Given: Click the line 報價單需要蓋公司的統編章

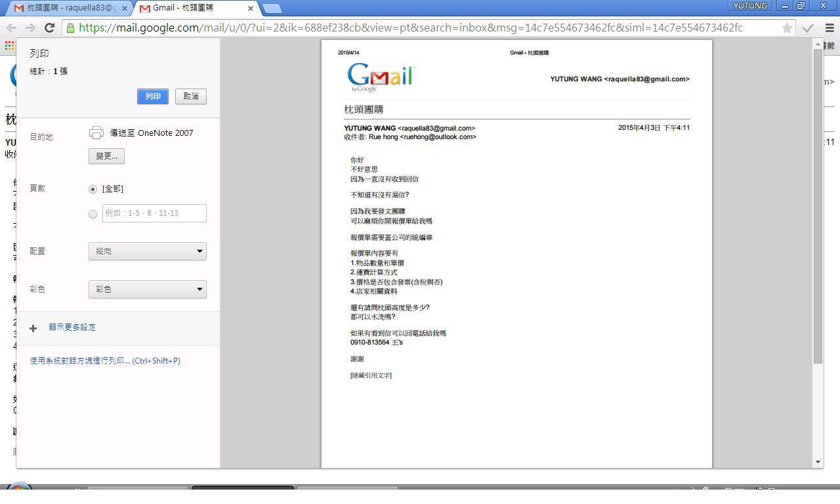Looking at the screenshot, I should [x=392, y=238].
